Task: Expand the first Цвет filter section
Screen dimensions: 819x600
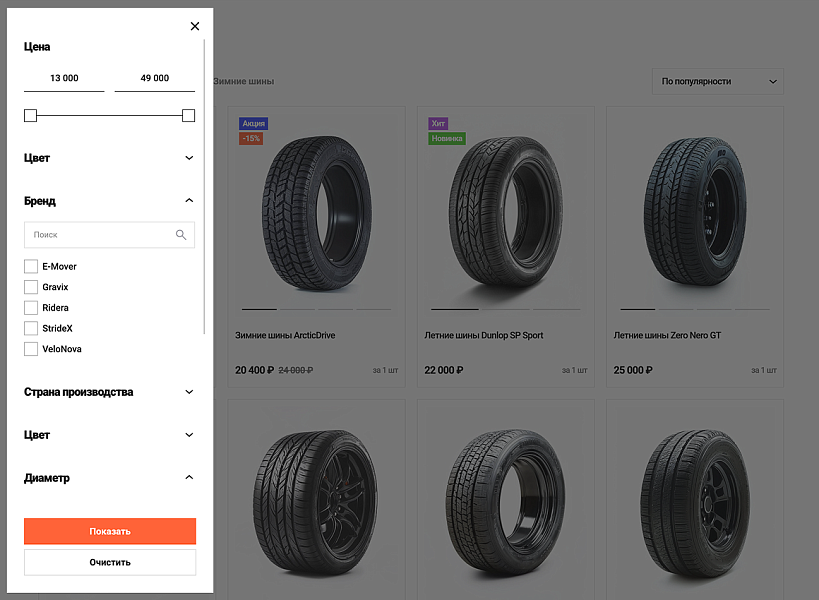Action: 189,158
